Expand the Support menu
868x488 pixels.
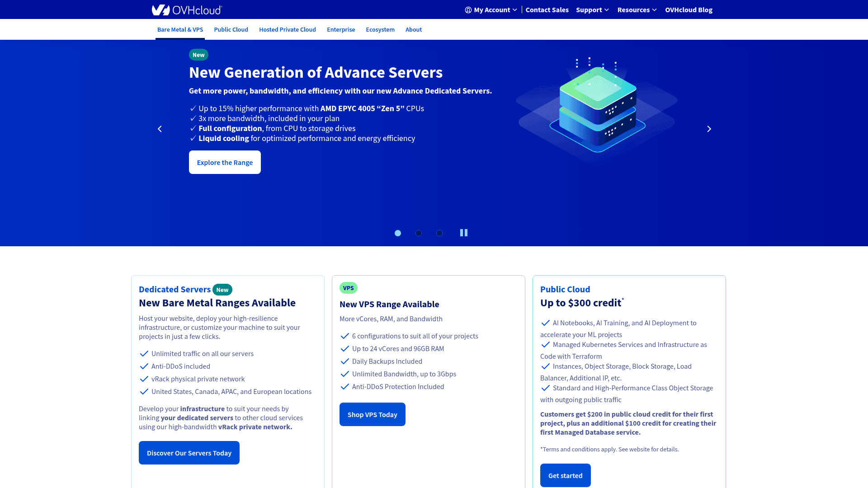tap(592, 9)
